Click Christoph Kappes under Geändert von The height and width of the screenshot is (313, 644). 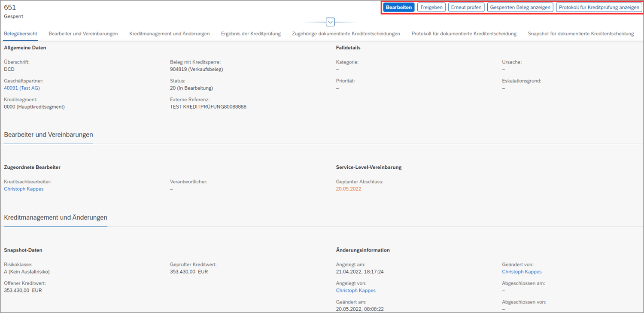pos(522,271)
